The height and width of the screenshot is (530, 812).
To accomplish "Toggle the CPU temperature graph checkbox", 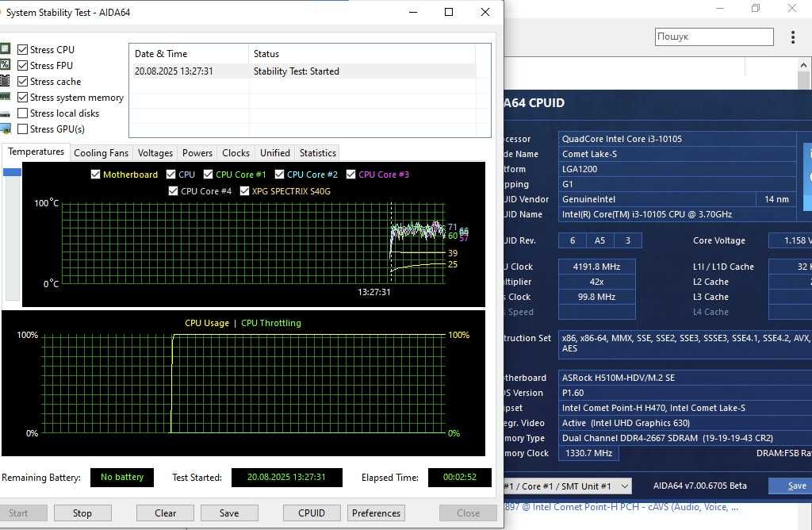I will [171, 175].
